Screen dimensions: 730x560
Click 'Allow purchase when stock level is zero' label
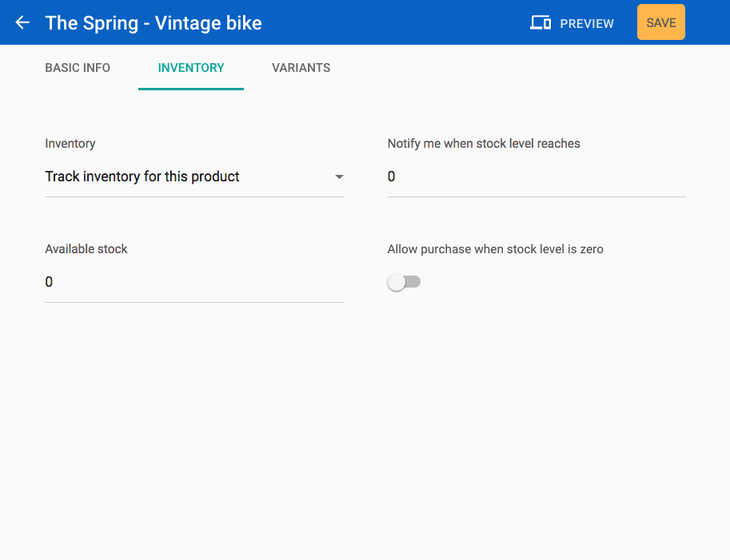click(x=496, y=249)
